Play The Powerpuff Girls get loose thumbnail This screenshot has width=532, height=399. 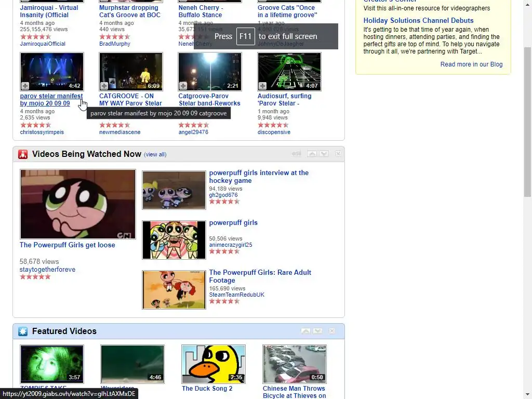coord(78,204)
